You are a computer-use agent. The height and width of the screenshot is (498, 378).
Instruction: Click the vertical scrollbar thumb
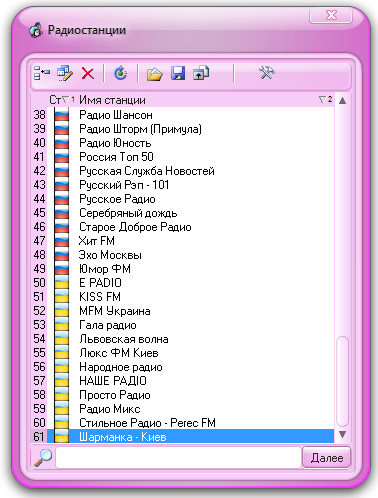coord(342,382)
